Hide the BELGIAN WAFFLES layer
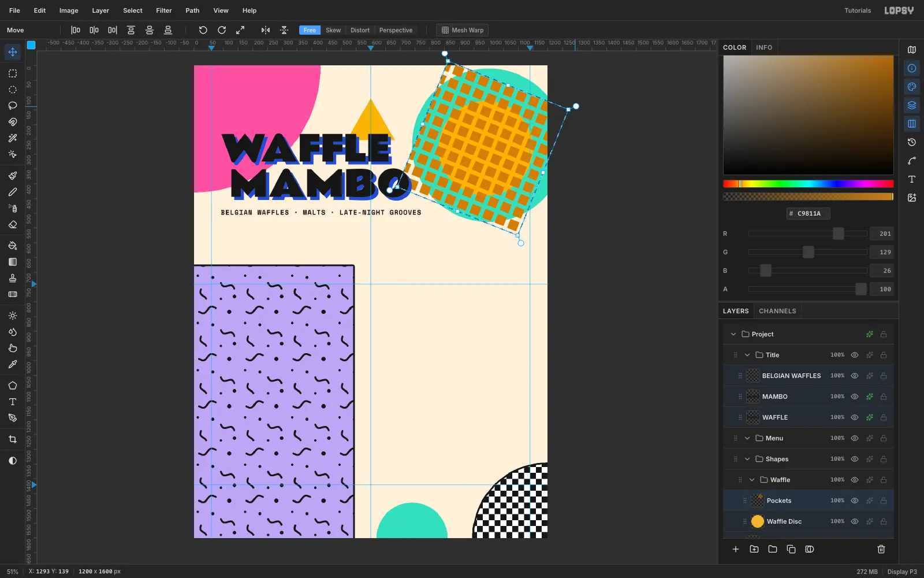Image resolution: width=924 pixels, height=578 pixels. click(855, 376)
